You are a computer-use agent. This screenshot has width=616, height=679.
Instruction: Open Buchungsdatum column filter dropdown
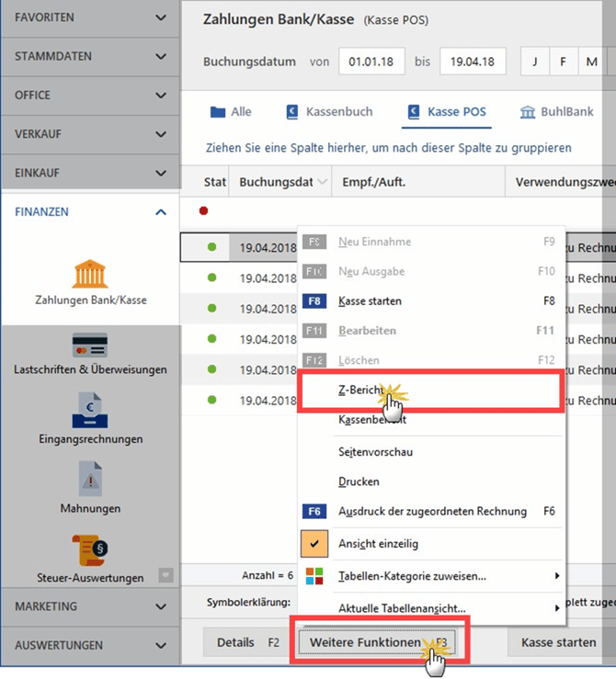(321, 183)
